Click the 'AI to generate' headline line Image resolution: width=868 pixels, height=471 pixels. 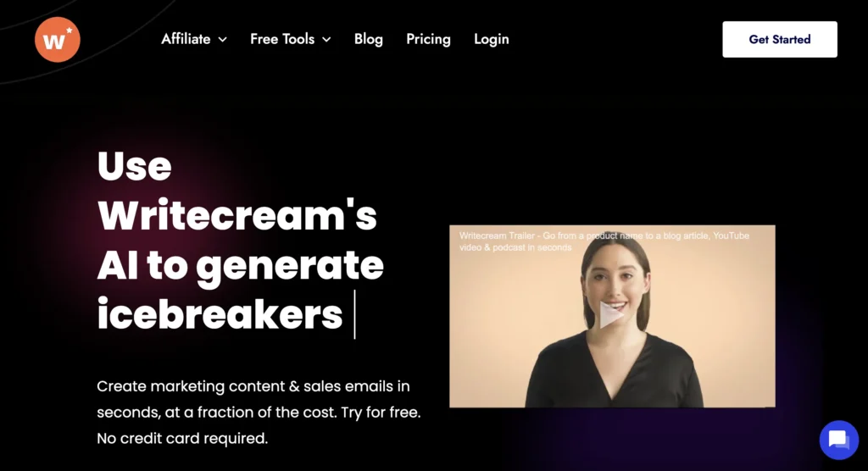point(240,265)
